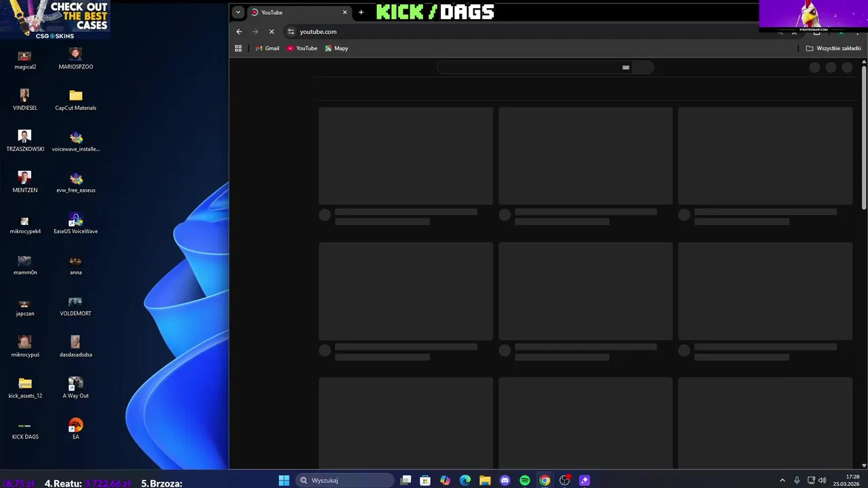
Task: Select the japczan desktop icon
Action: (x=25, y=306)
